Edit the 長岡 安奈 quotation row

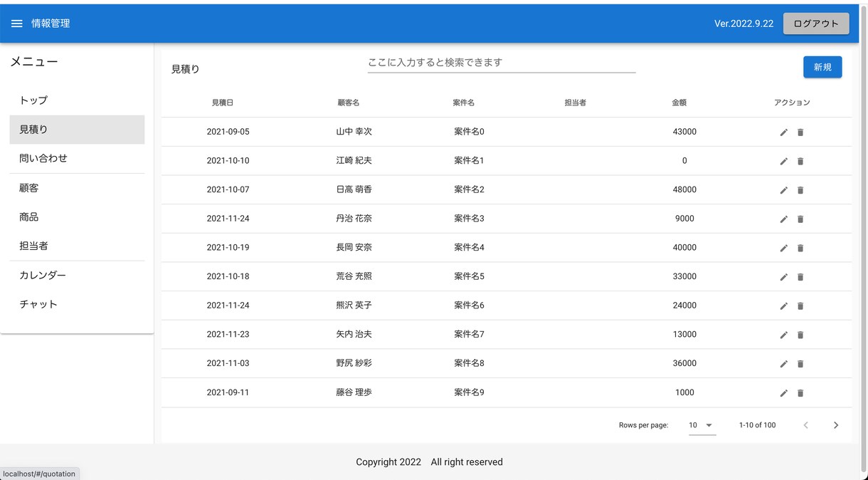coord(783,249)
